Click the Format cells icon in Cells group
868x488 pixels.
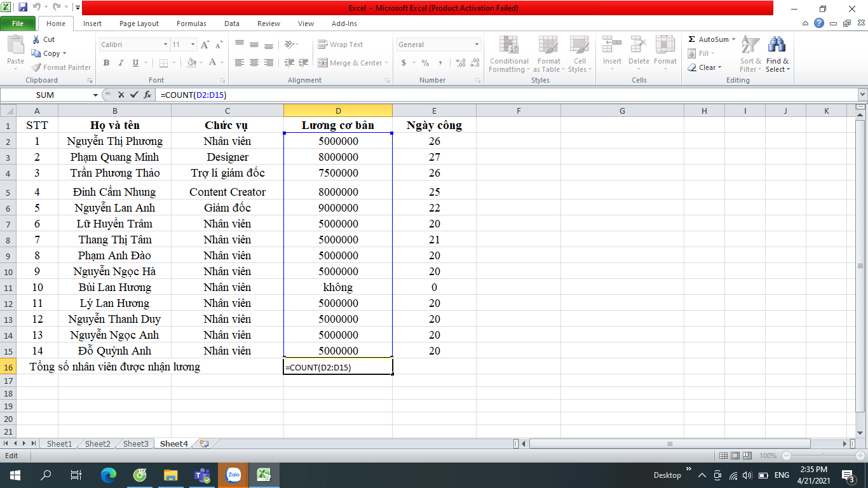pyautogui.click(x=665, y=45)
